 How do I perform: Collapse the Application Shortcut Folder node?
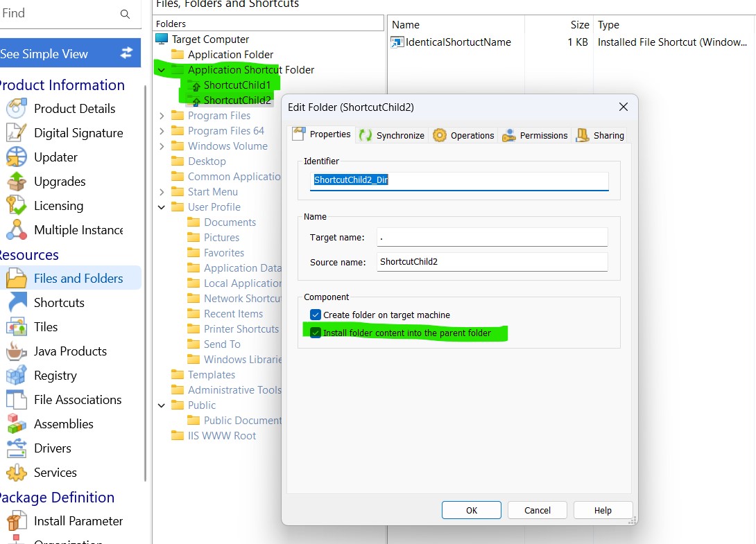pos(162,70)
